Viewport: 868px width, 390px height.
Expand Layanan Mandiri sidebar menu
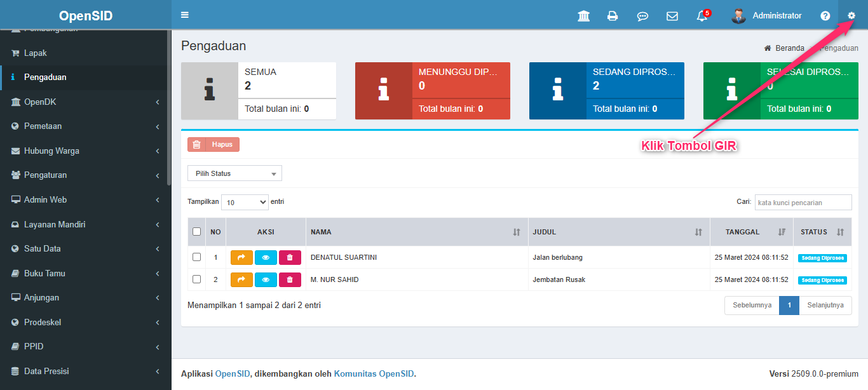(x=85, y=224)
